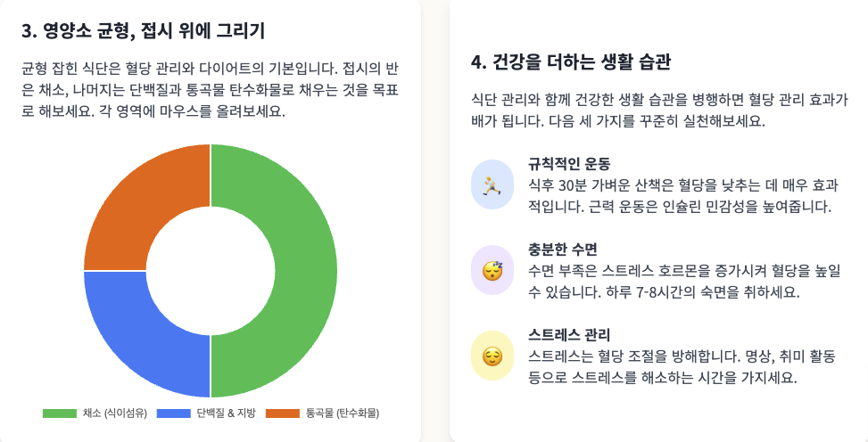The width and height of the screenshot is (868, 442).
Task: Click the relieved face stress icon
Action: [x=492, y=356]
